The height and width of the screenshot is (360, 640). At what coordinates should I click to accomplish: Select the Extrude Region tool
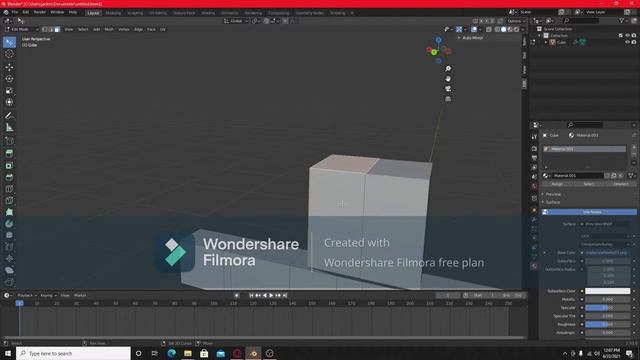click(9, 154)
